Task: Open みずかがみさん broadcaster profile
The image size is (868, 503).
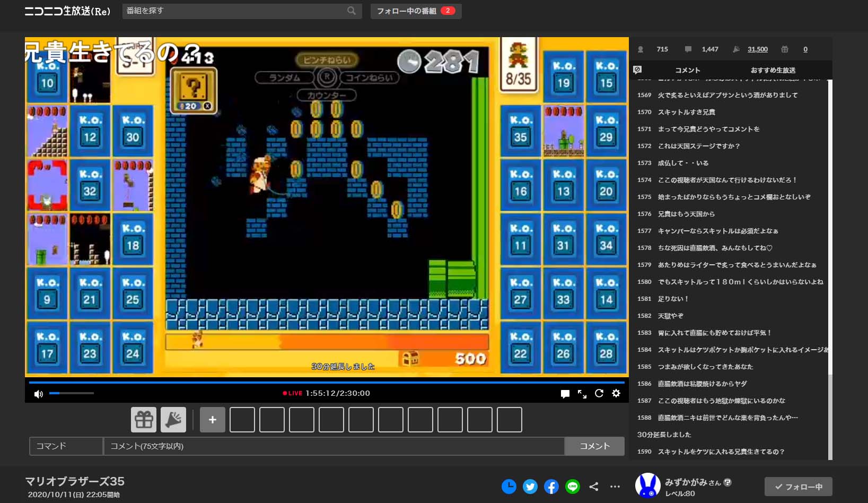Action: click(x=692, y=482)
